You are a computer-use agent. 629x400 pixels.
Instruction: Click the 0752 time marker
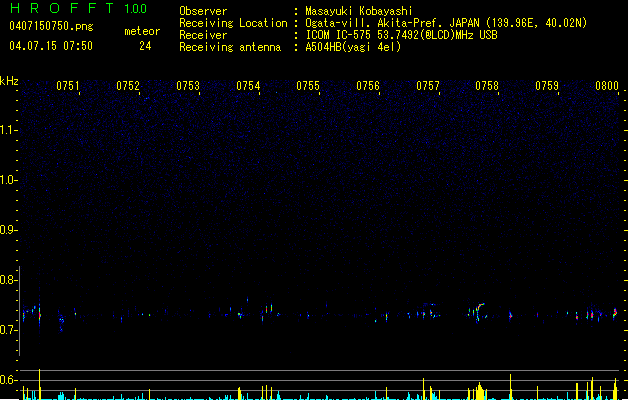(x=128, y=86)
